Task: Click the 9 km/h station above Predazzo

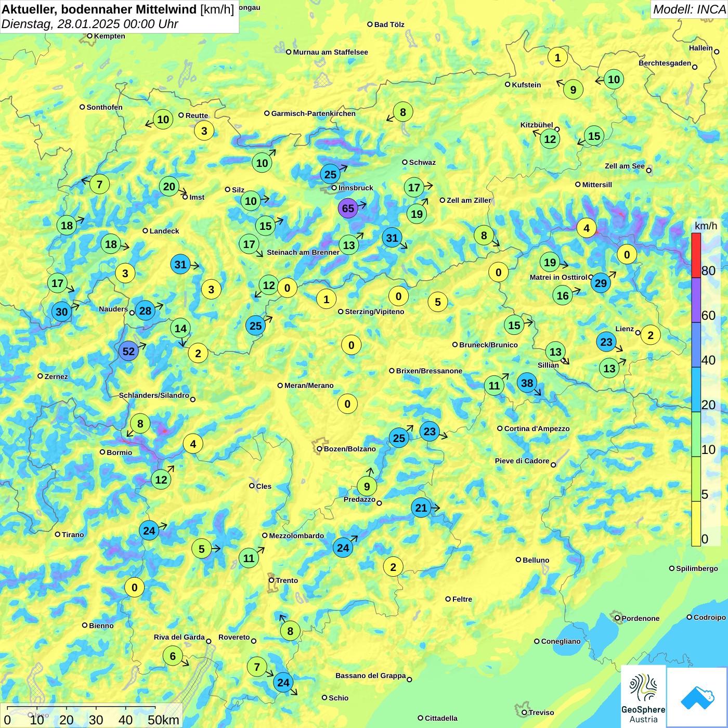Action: [x=367, y=486]
